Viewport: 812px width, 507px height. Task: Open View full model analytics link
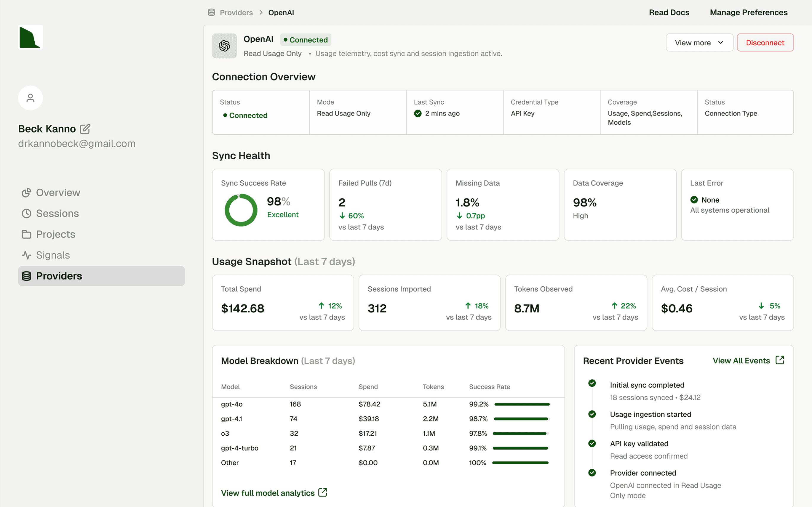(x=268, y=493)
